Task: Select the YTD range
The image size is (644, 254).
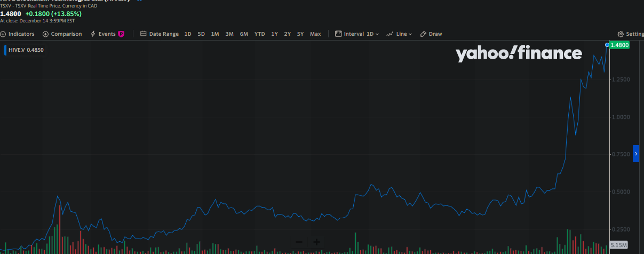Action: pyautogui.click(x=259, y=34)
